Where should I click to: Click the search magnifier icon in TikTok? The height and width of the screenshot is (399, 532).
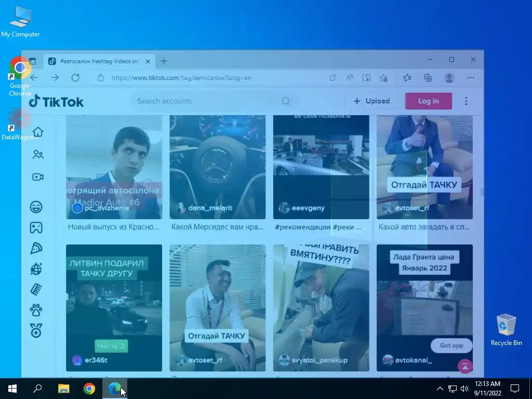pyautogui.click(x=286, y=101)
